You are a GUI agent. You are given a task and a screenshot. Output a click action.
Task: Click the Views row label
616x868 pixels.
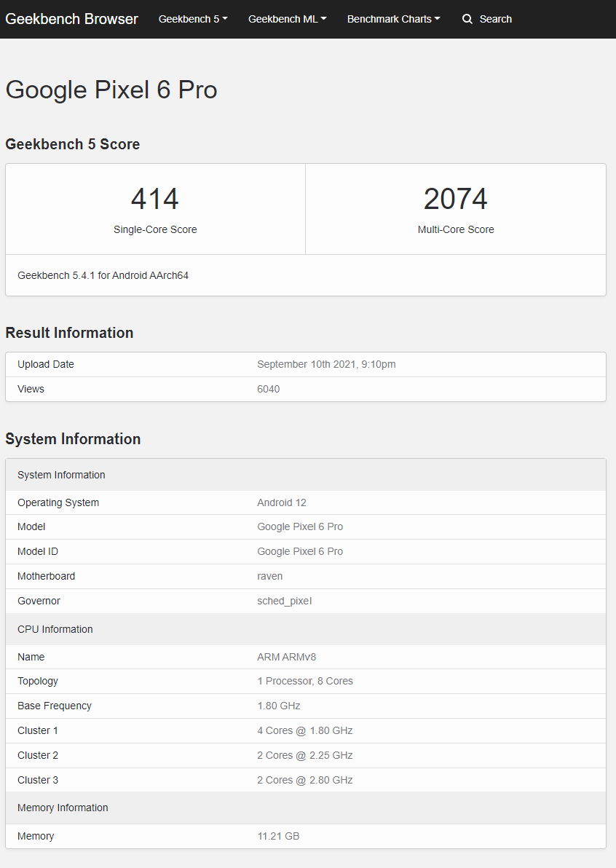(31, 389)
